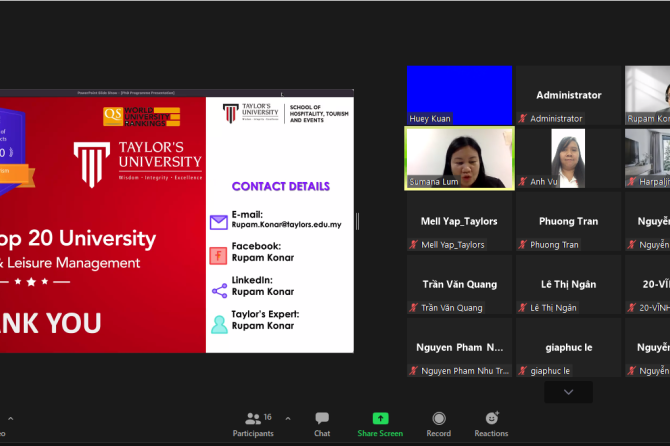Click the LinkedIn share icon on slide
670x446 pixels.
(219, 291)
